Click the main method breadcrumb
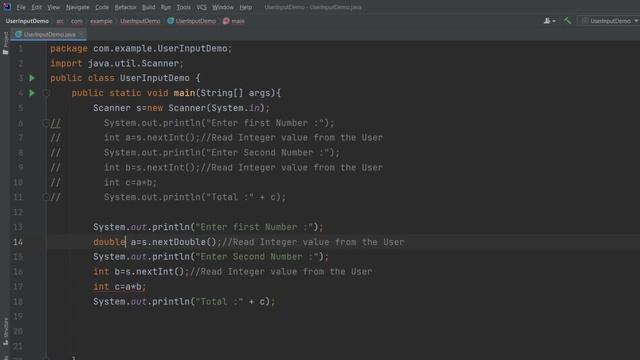The height and width of the screenshot is (360, 640). (234, 21)
